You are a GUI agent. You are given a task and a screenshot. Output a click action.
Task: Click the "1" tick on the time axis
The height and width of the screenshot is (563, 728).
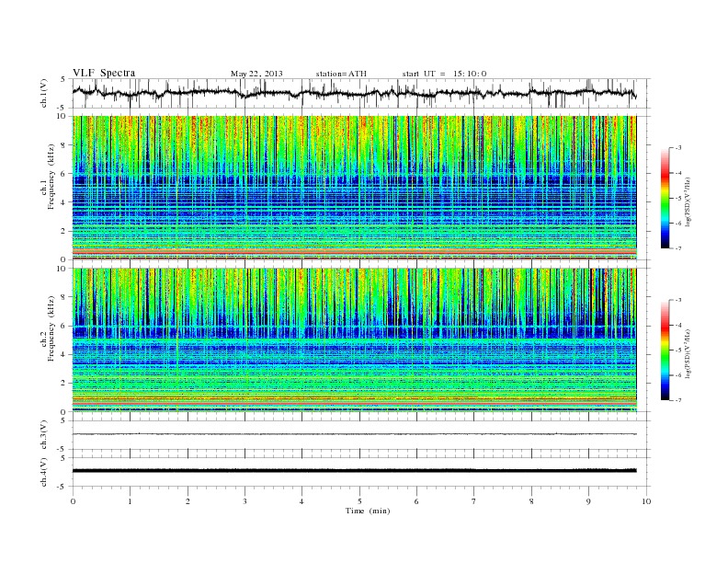click(x=130, y=501)
